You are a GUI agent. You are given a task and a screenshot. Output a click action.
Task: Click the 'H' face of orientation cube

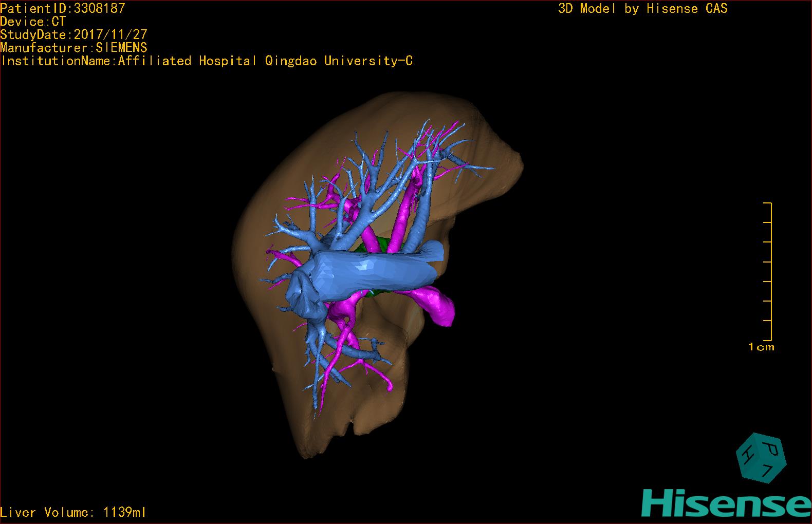point(746,454)
